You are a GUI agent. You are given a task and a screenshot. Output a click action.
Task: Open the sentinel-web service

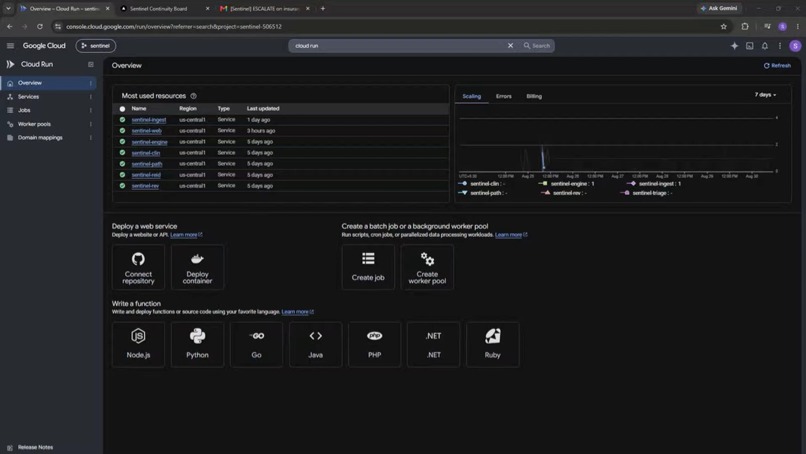pos(146,131)
